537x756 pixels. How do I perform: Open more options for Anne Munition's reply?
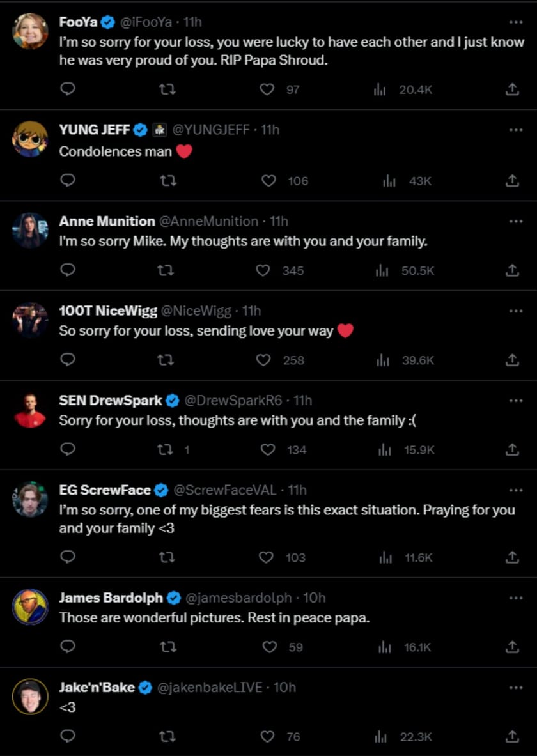click(515, 220)
